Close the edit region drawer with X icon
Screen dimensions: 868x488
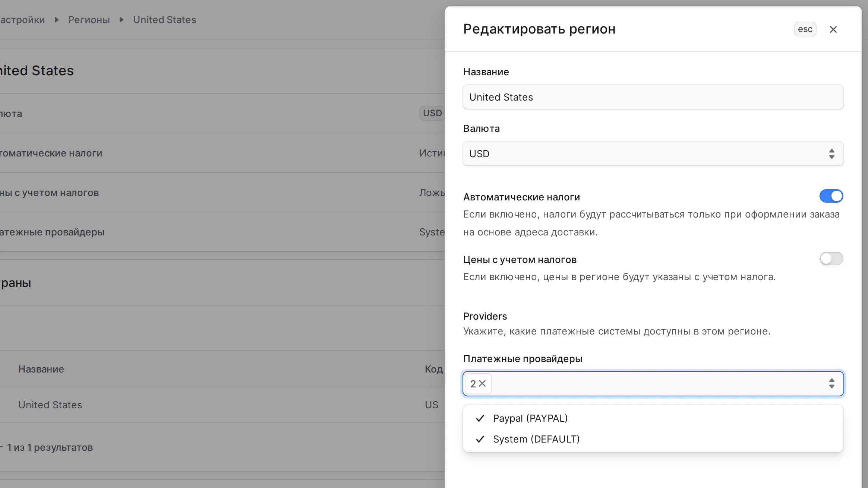coord(833,29)
